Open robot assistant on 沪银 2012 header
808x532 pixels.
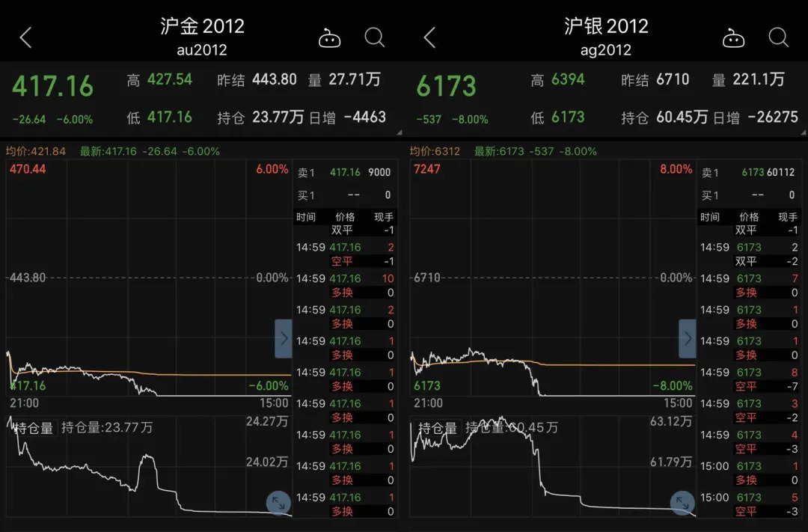[733, 38]
